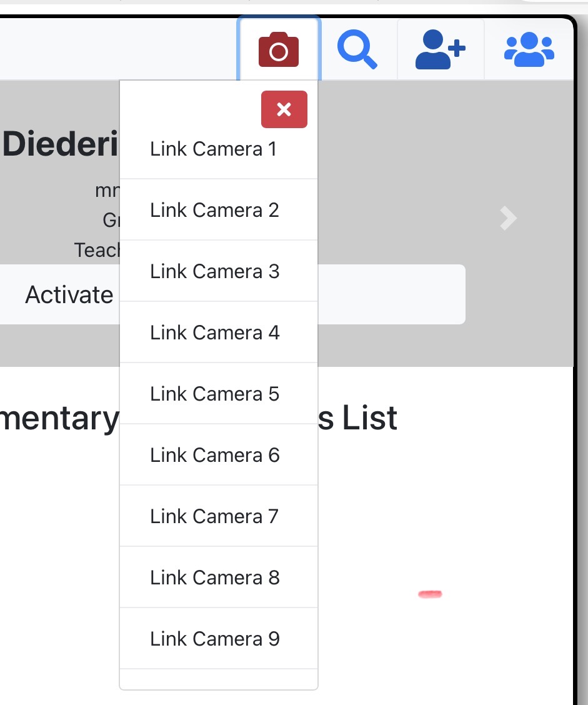
Task: Open search with the magnifying glass icon
Action: pyautogui.click(x=357, y=50)
